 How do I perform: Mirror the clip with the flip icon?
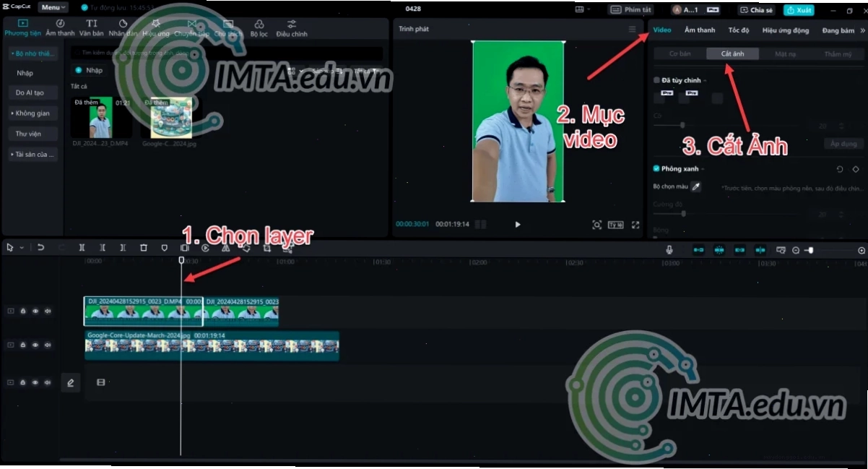tap(225, 248)
